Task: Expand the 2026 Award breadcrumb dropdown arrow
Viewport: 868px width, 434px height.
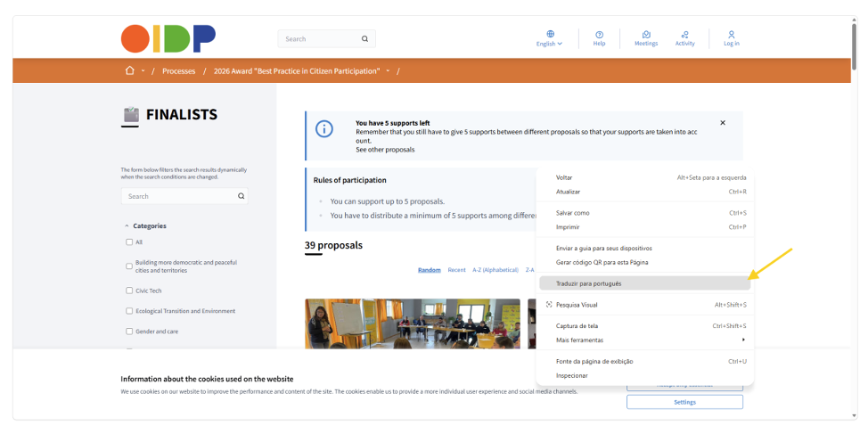Action: coord(388,71)
